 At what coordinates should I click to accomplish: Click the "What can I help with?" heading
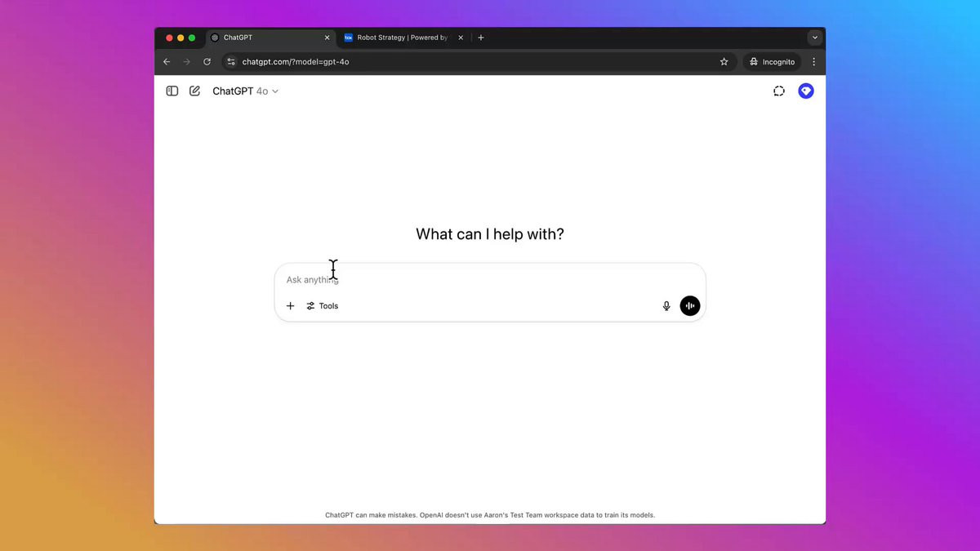click(490, 234)
